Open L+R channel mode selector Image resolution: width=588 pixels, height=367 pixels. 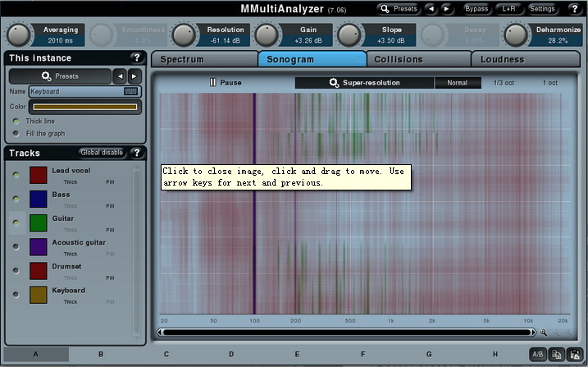pyautogui.click(x=508, y=9)
